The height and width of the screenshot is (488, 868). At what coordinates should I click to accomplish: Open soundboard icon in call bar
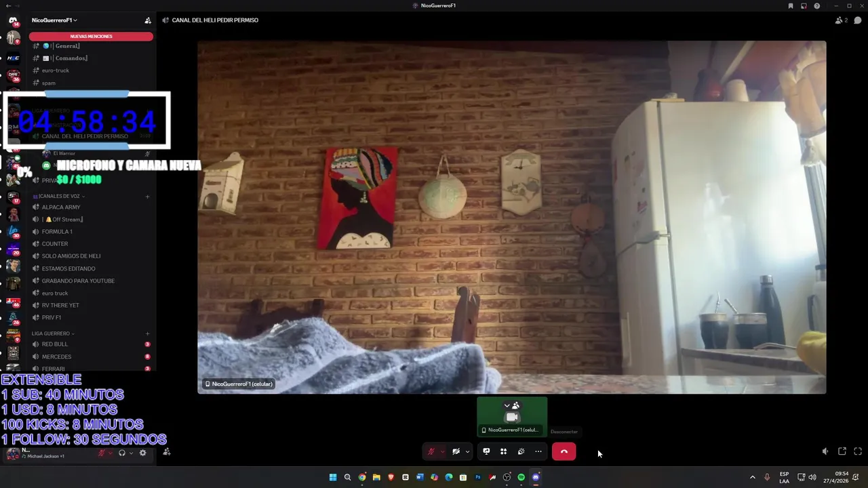click(x=521, y=451)
